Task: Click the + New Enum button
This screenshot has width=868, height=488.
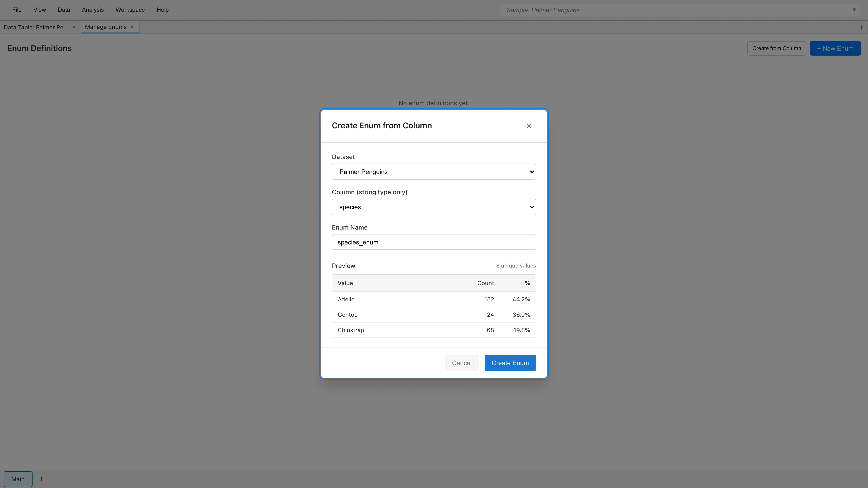Action: (x=835, y=48)
